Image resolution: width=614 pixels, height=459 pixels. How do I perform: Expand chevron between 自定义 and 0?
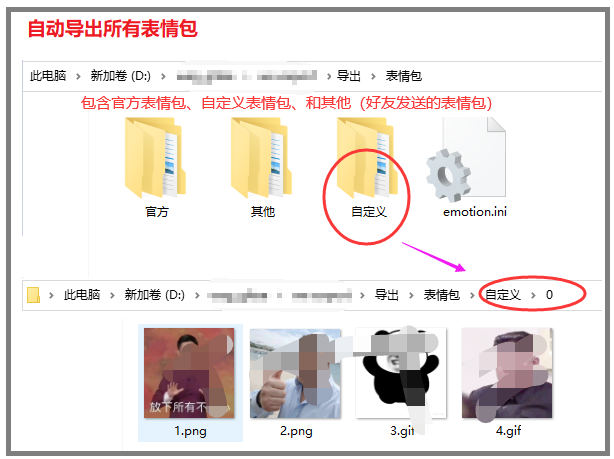click(533, 295)
